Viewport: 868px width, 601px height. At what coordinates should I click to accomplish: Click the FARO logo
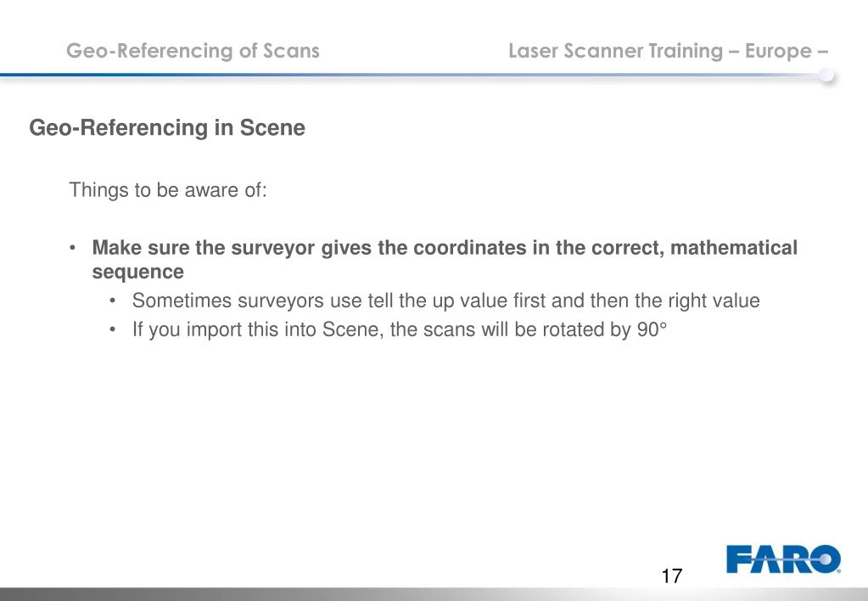click(x=783, y=559)
